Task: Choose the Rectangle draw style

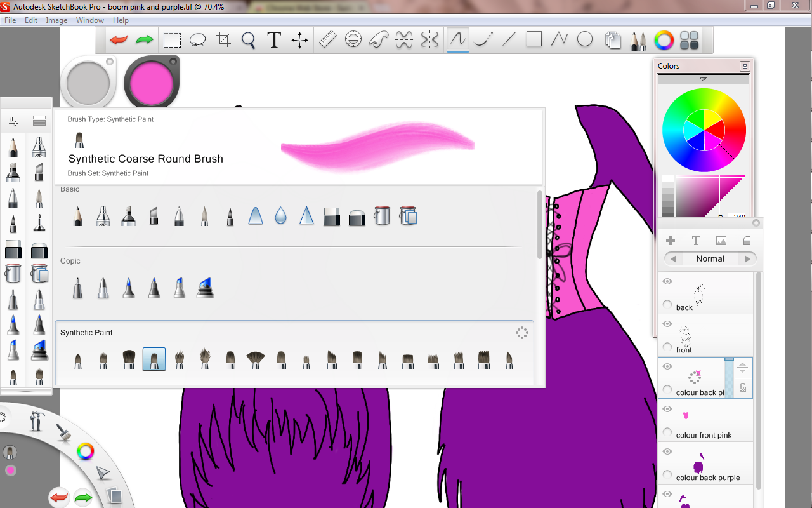Action: [534, 40]
